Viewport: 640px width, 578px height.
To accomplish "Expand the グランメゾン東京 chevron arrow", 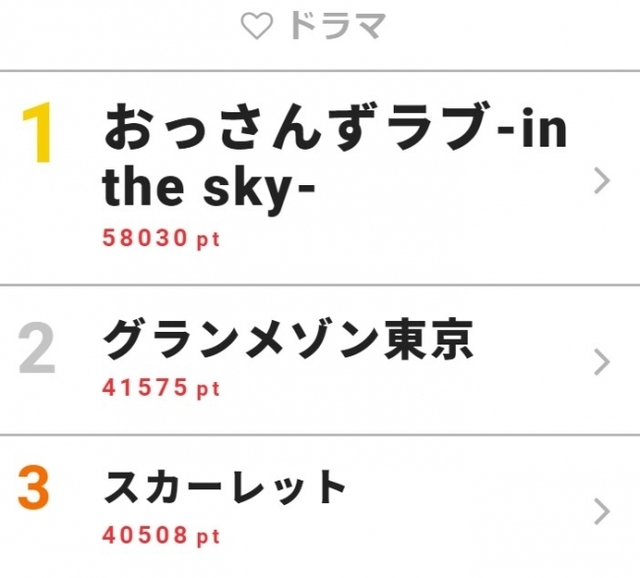I will [x=602, y=362].
